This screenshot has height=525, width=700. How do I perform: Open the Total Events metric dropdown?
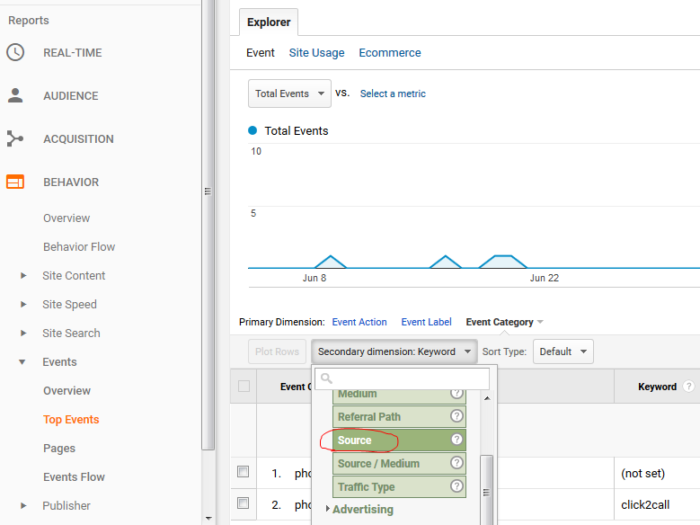pos(290,94)
